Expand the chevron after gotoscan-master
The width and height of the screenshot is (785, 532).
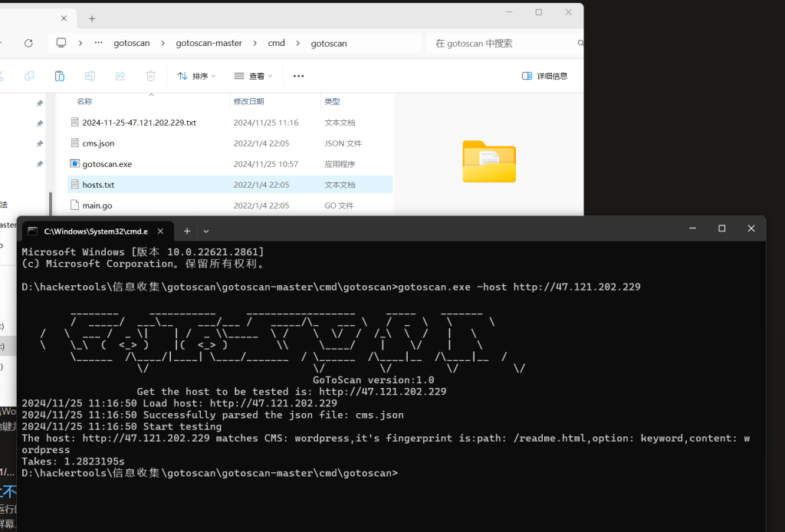(255, 43)
